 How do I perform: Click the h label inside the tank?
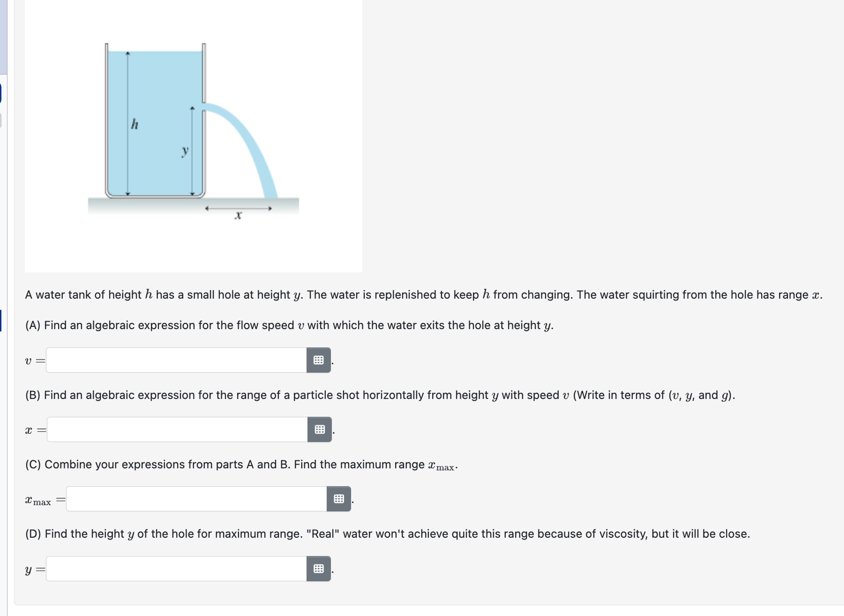[135, 124]
